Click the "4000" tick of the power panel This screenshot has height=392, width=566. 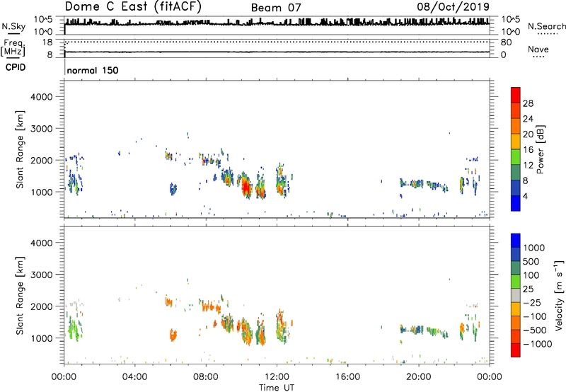click(x=41, y=97)
